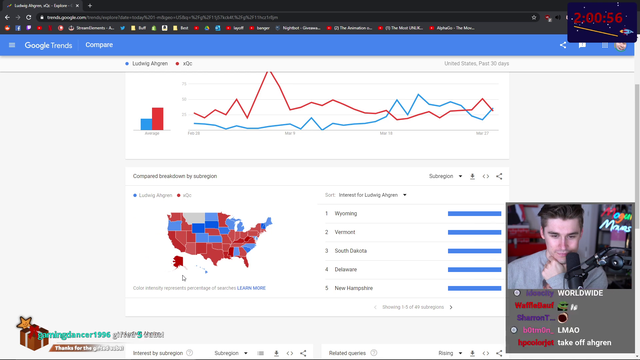This screenshot has height=360, width=640.
Task: Open The Most UNLIK... YouTube bookmark
Action: pos(400,28)
